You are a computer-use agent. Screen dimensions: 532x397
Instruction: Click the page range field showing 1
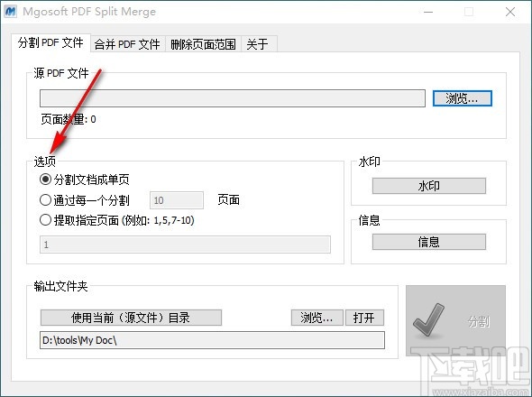(x=185, y=245)
